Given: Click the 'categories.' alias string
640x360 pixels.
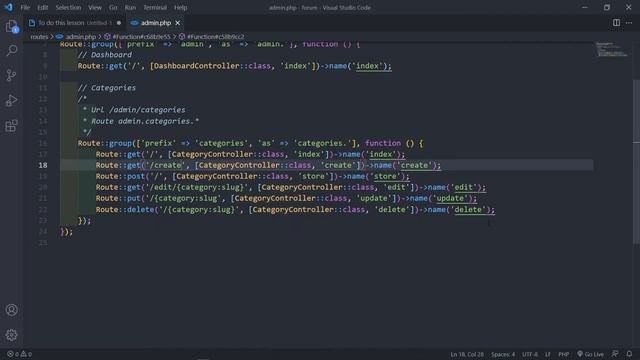Looking at the screenshot, I should coord(322,143).
